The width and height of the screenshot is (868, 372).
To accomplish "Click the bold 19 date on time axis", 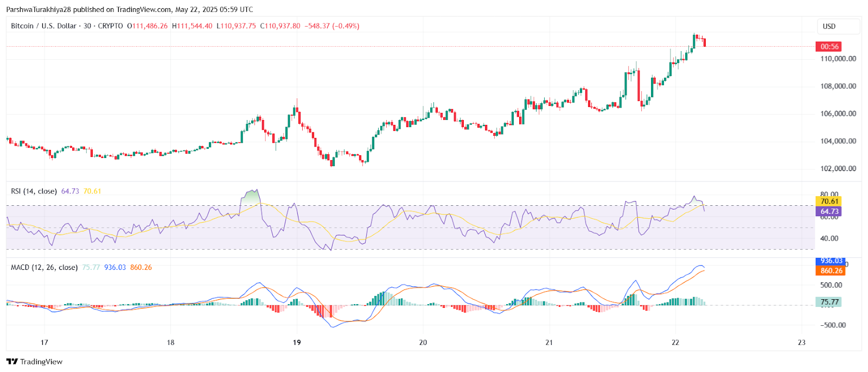I will point(297,343).
